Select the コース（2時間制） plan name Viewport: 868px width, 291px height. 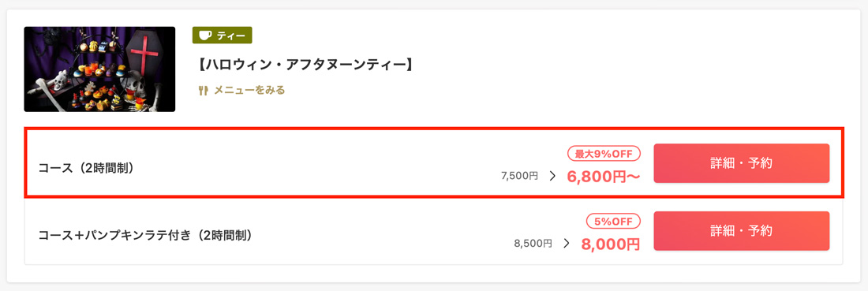(86, 168)
